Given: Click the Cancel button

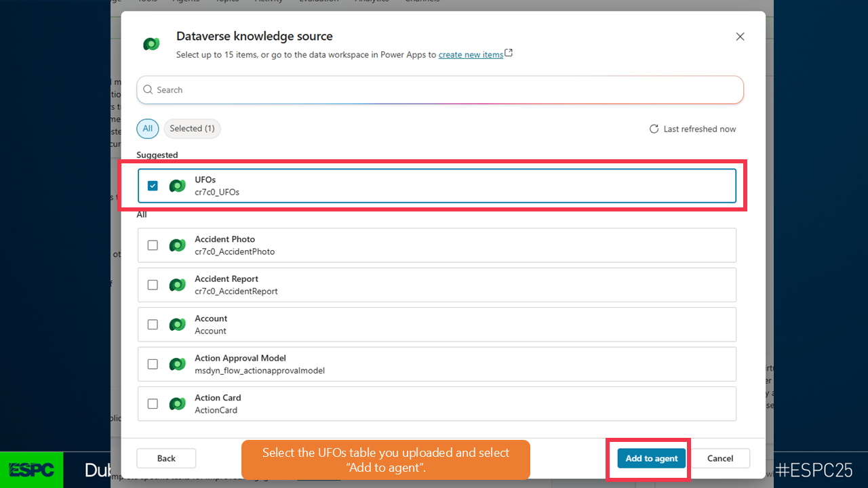Looking at the screenshot, I should pos(720,458).
